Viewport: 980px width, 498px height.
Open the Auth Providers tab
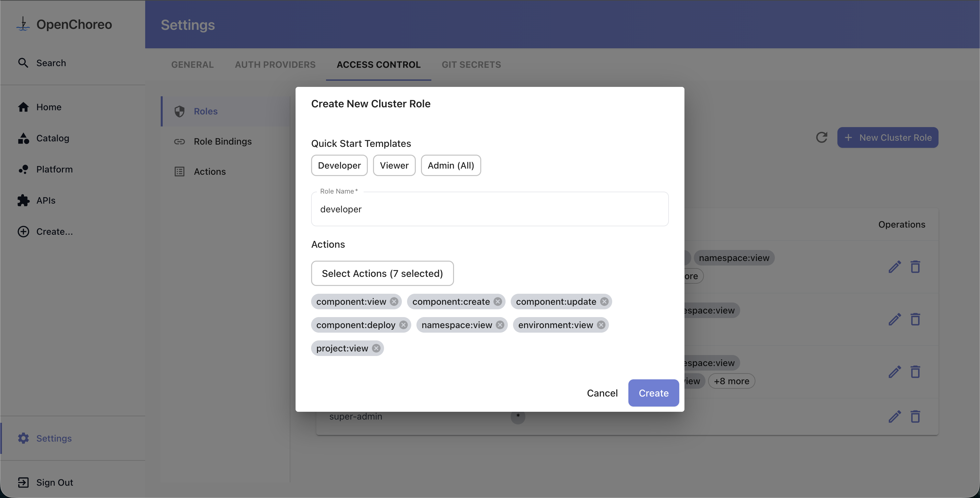(275, 65)
